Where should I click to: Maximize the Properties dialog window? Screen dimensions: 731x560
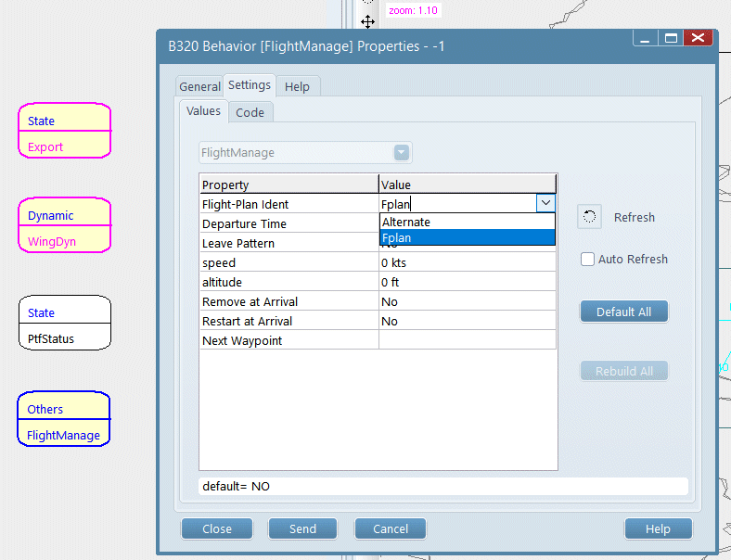671,38
